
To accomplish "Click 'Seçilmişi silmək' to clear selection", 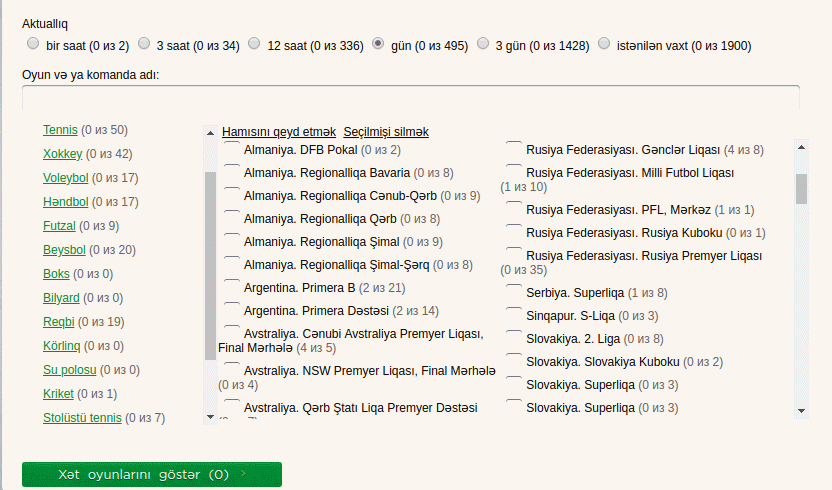I will point(386,132).
